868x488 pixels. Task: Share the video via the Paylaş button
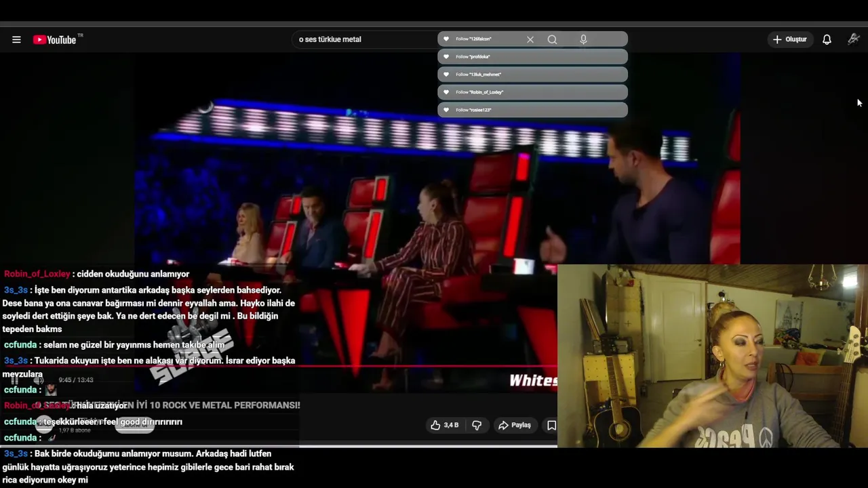515,425
